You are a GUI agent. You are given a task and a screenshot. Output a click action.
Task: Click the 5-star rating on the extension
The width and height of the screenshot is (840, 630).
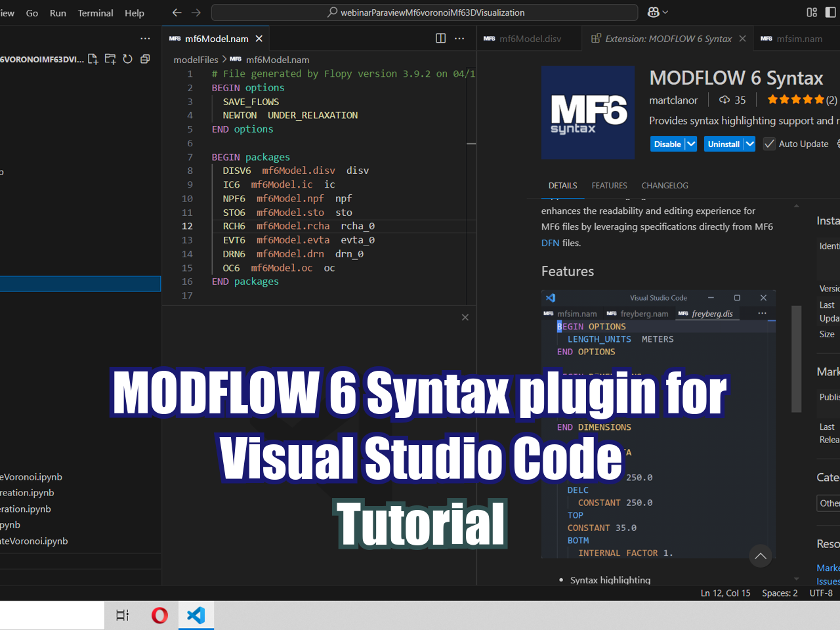click(794, 100)
